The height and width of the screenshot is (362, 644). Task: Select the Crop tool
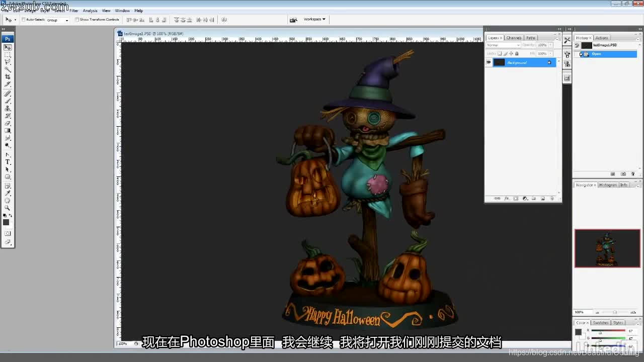coord(8,76)
